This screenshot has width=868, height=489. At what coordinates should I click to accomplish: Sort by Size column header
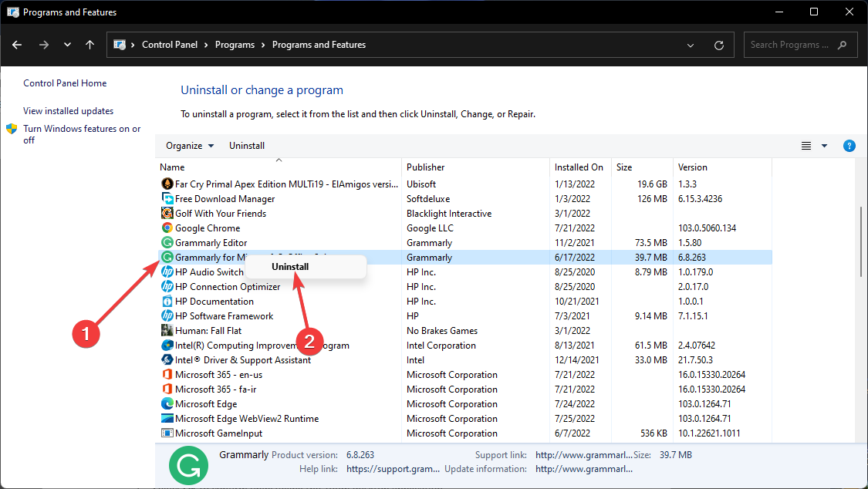[643, 167]
